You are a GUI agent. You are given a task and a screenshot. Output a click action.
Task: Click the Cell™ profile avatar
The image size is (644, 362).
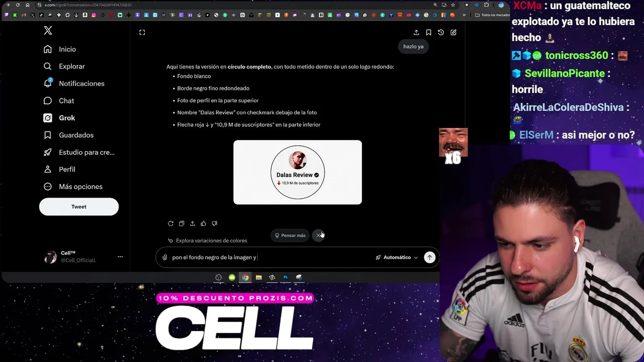tap(50, 257)
